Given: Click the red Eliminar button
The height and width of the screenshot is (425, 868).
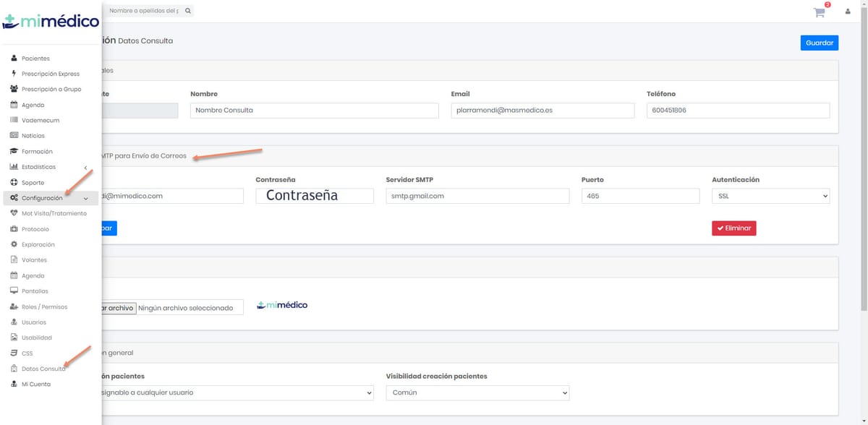Looking at the screenshot, I should [x=733, y=228].
